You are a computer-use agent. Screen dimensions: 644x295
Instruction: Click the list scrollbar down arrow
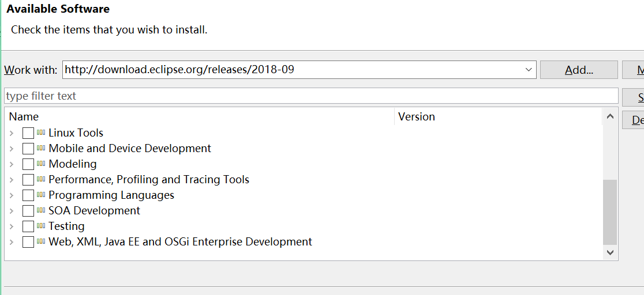click(610, 252)
